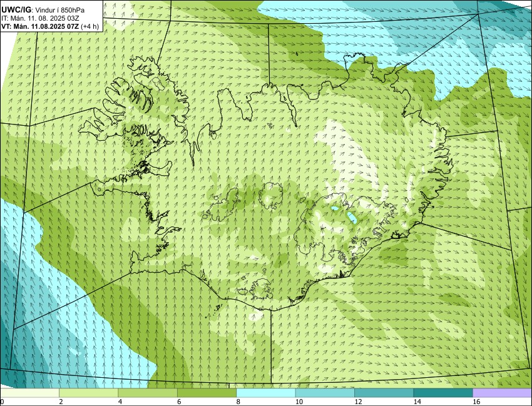Click the purple swatch above 16 m/s

[502, 393]
